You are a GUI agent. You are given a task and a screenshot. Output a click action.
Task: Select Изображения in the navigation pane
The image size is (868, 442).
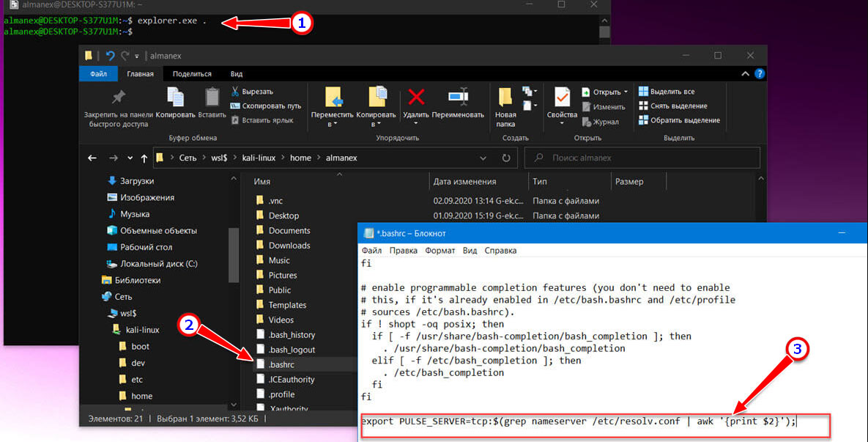click(141, 198)
